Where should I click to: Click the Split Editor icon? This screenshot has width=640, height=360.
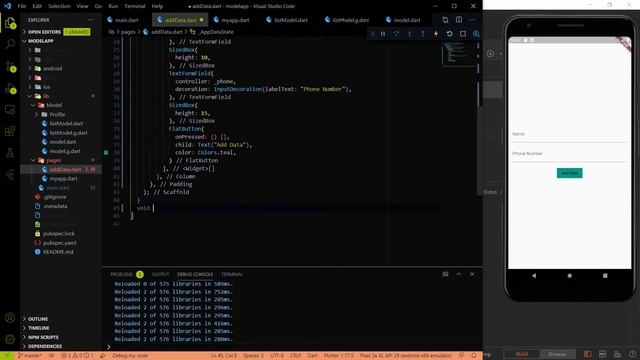(459, 20)
